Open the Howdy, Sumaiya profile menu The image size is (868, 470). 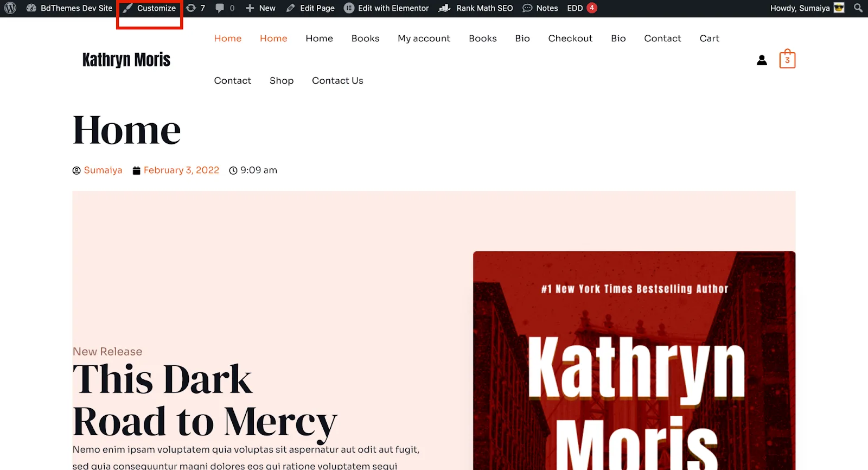[807, 8]
